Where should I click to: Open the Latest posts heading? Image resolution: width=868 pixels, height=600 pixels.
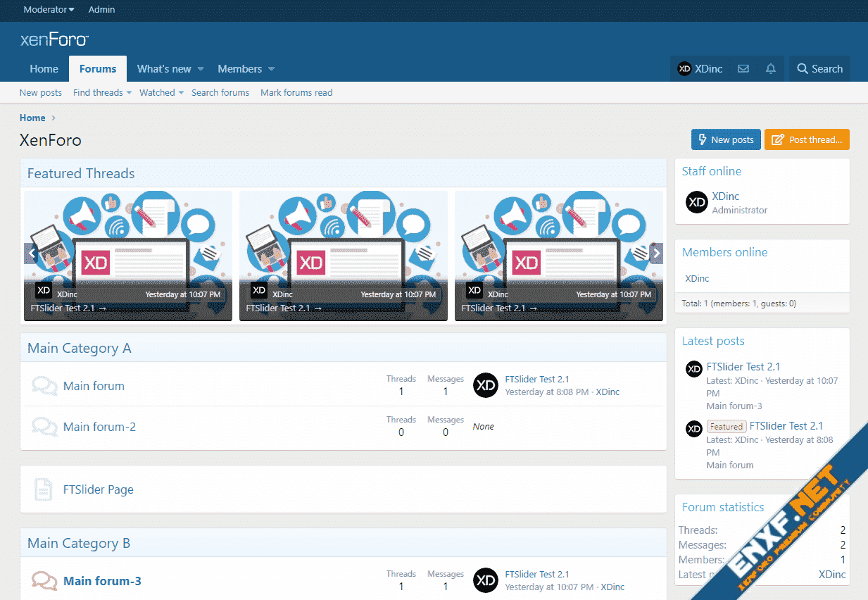713,341
